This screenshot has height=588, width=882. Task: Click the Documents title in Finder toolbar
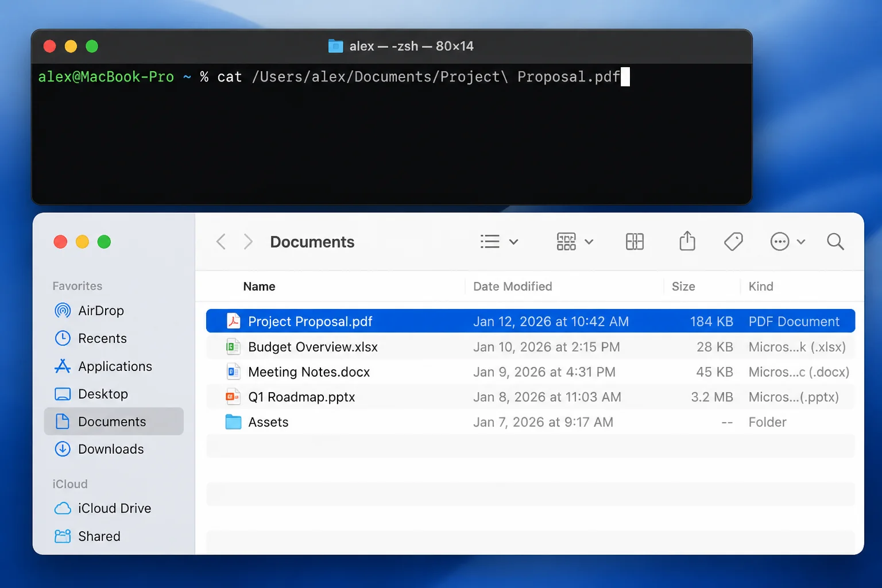[312, 242]
